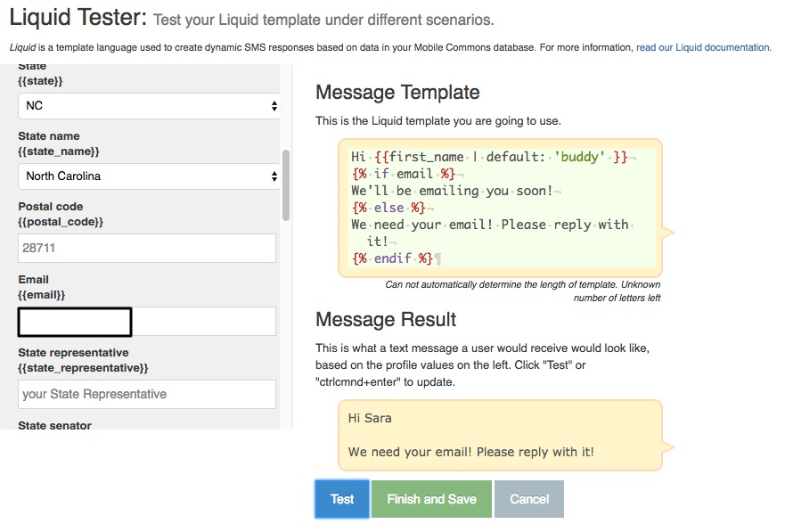This screenshot has height=532, width=785.
Task: Click 'We need your email! Please reply with it!' result
Action: [471, 452]
